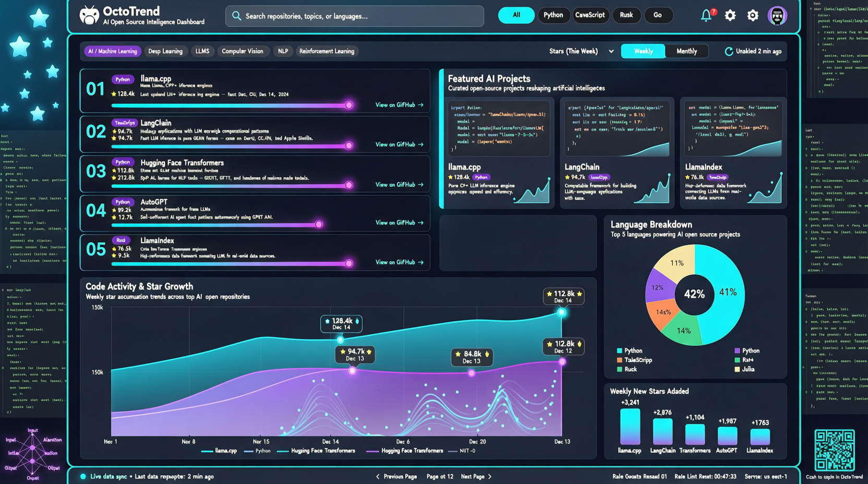
Task: Go to Next Page
Action: click(476, 477)
